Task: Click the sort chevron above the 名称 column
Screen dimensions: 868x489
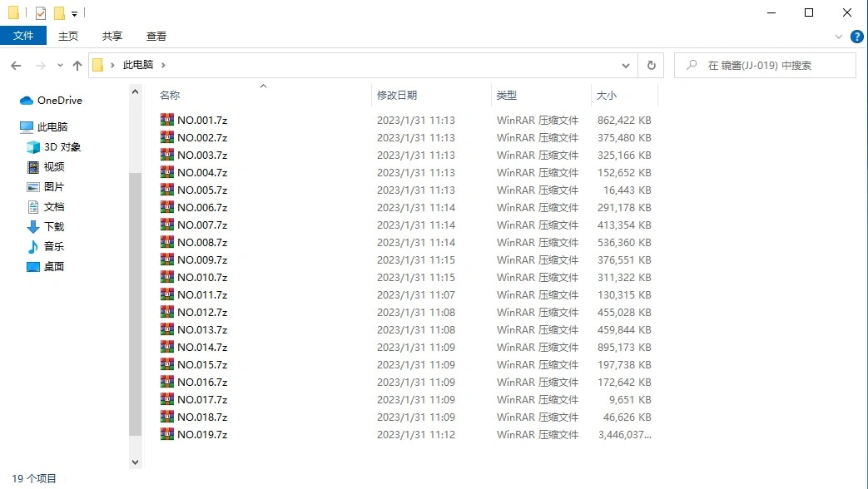Action: 263,85
